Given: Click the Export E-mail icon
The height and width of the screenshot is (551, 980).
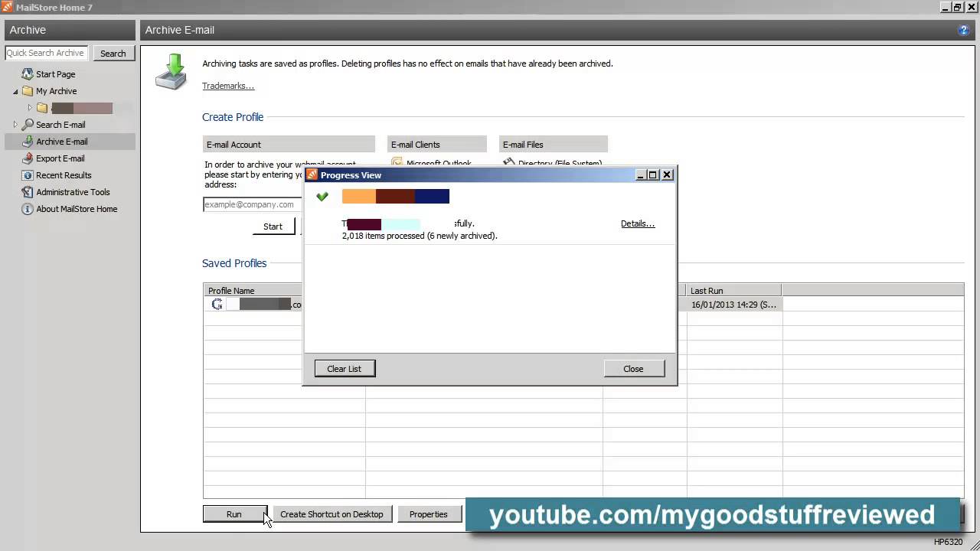Looking at the screenshot, I should coord(28,158).
